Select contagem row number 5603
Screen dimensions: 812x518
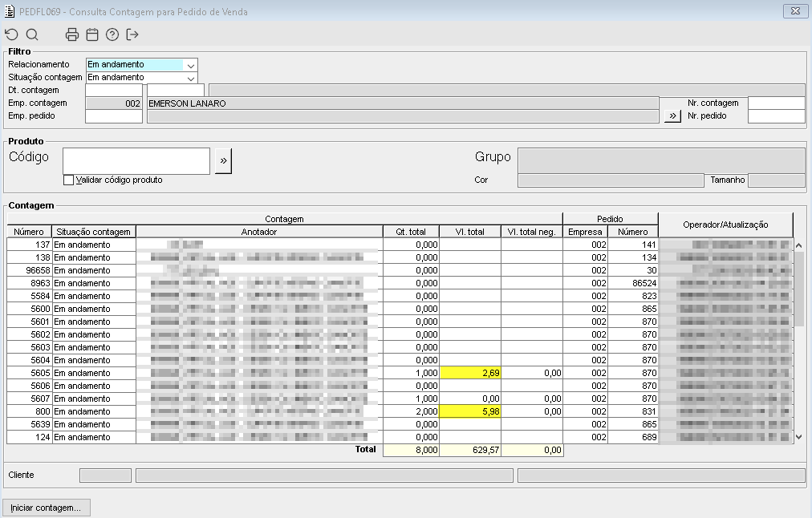click(400, 347)
